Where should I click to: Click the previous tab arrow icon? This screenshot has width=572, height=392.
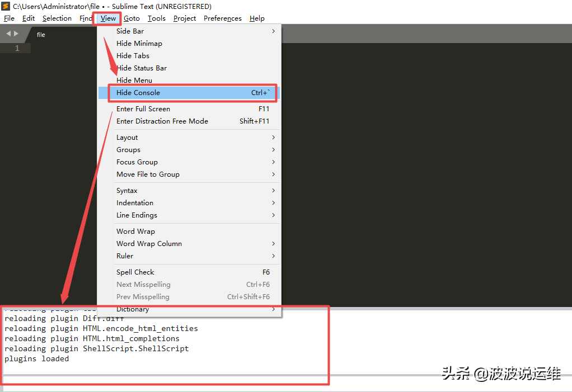8,34
